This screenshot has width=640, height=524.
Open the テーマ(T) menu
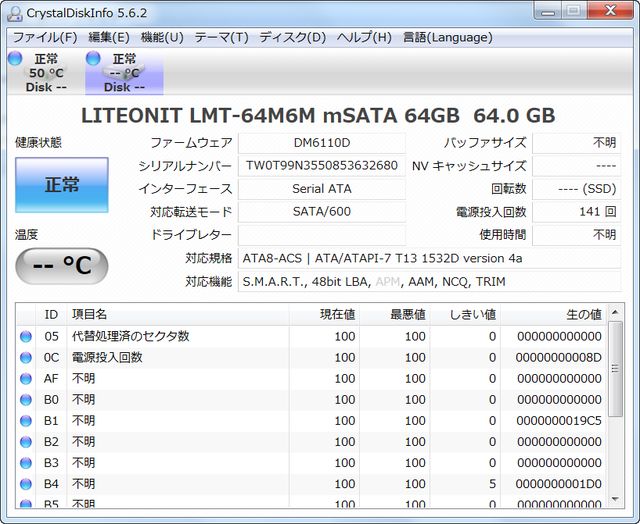point(221,38)
